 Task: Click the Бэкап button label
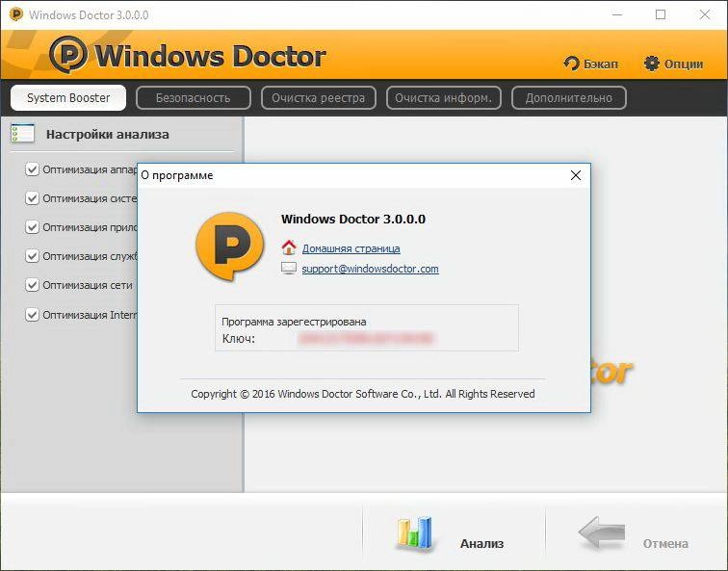[601, 64]
